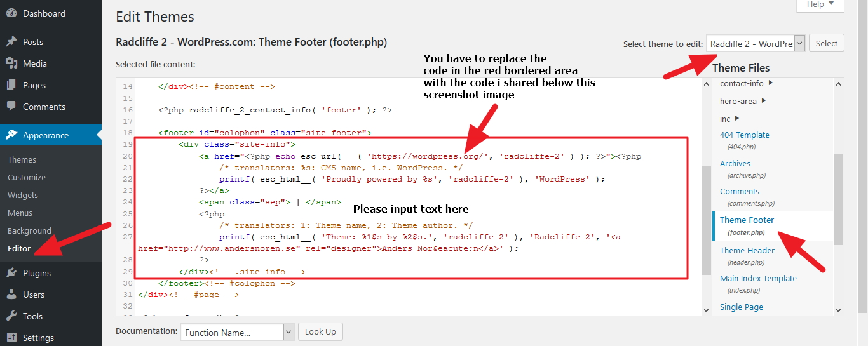Open the Function Name documentation dropdown
Viewport: 868px width, 346px height.
238,332
